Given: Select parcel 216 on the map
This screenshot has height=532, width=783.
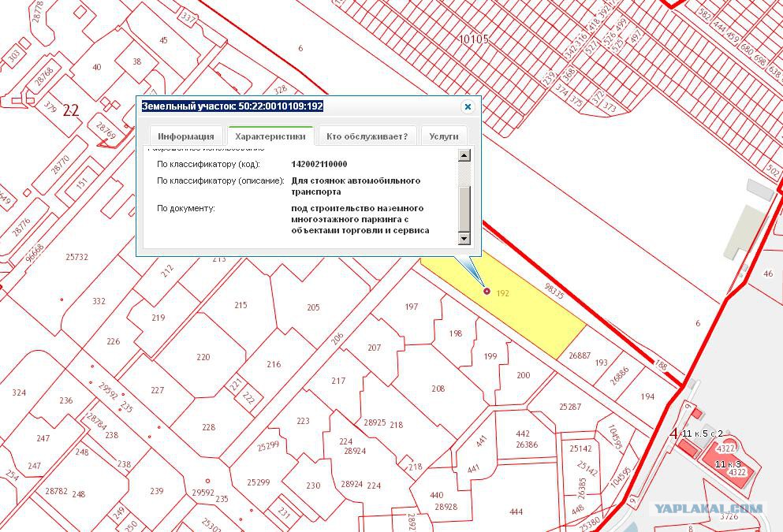Looking at the screenshot, I should click(274, 364).
